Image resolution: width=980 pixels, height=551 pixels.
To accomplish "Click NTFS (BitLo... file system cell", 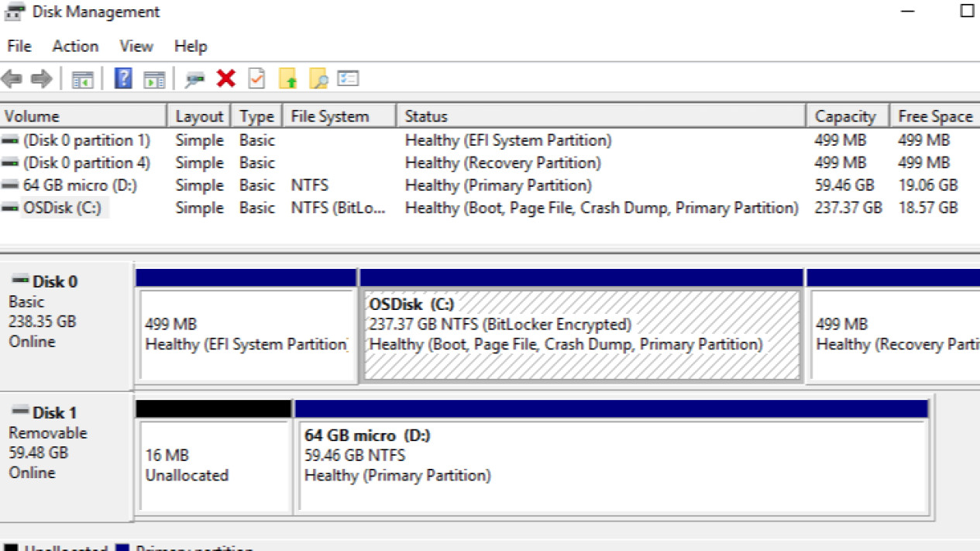I will coord(339,208).
